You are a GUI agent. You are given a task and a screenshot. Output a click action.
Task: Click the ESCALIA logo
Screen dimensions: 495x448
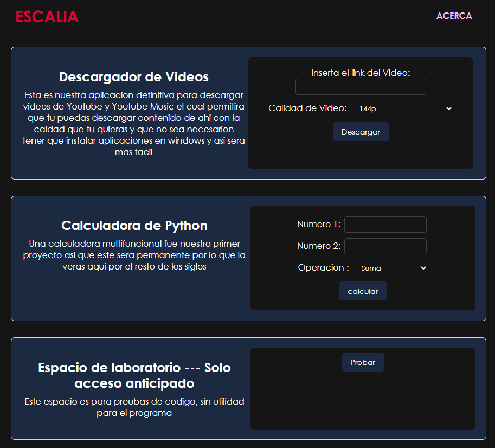point(47,17)
